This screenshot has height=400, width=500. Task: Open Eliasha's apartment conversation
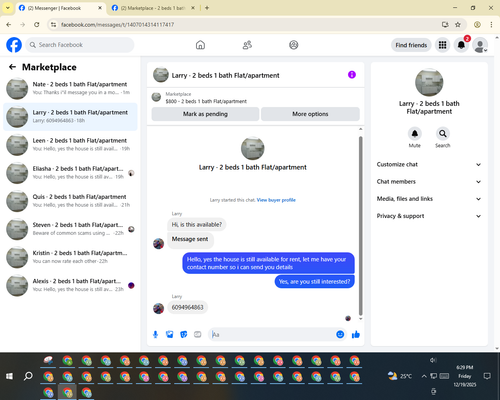[x=70, y=173]
